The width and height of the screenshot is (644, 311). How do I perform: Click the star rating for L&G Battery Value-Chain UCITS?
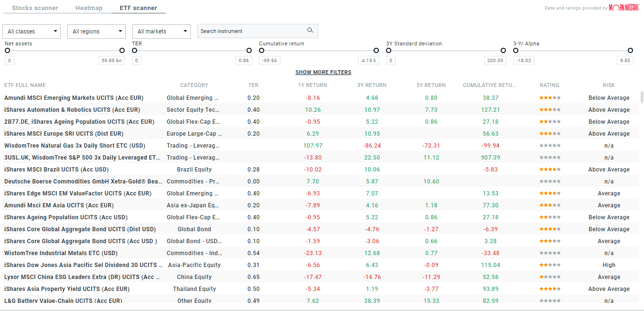click(x=550, y=300)
